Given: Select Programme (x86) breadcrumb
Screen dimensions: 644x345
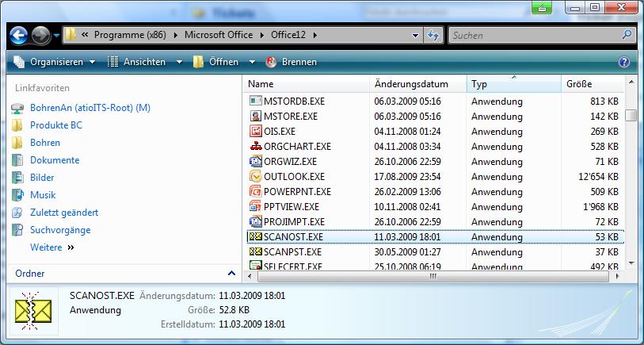Looking at the screenshot, I should (x=130, y=35).
